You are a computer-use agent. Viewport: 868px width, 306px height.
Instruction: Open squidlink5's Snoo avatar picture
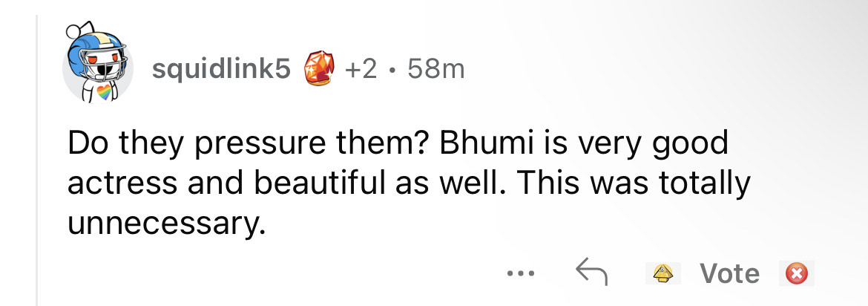click(99, 67)
